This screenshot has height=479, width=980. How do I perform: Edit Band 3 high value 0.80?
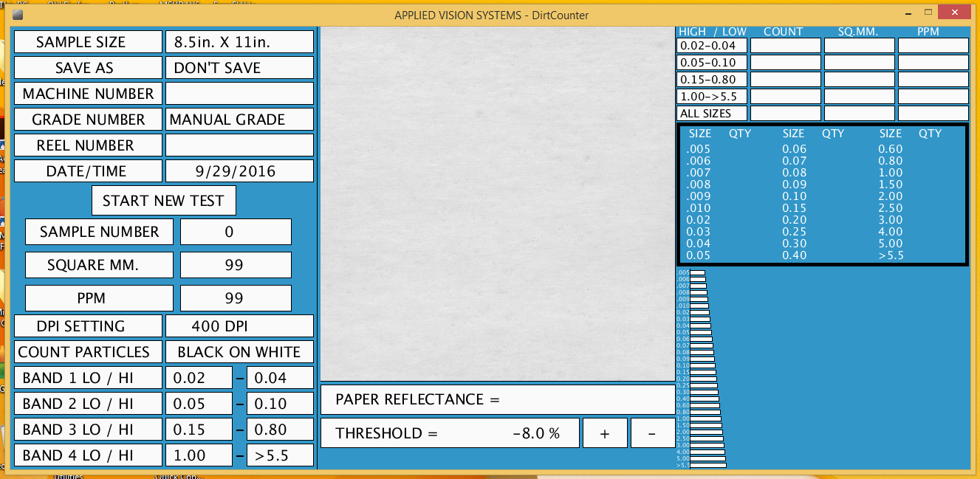pos(280,430)
